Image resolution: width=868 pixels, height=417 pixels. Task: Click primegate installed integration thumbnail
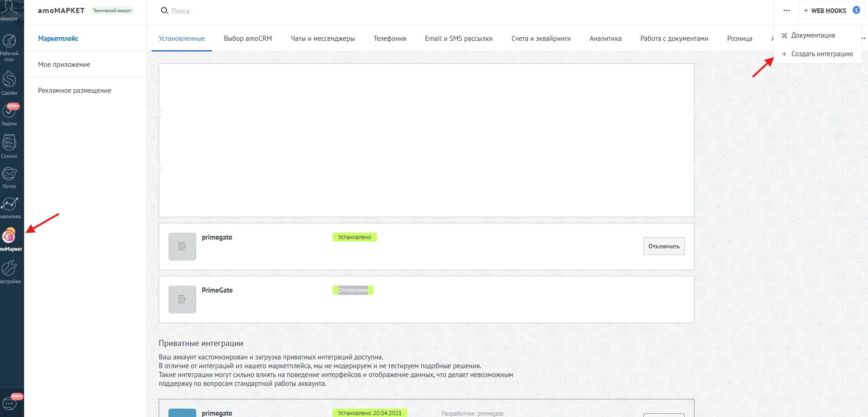182,247
